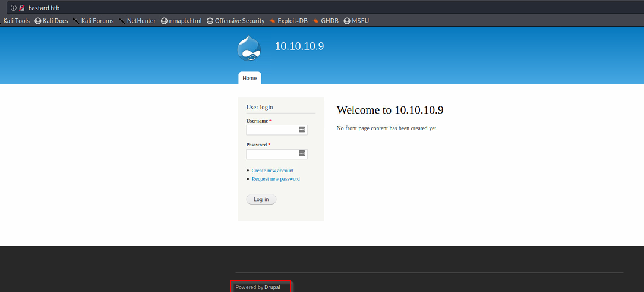644x292 pixels.
Task: Click the 10.10.10.9 site name link
Action: pyautogui.click(x=299, y=46)
